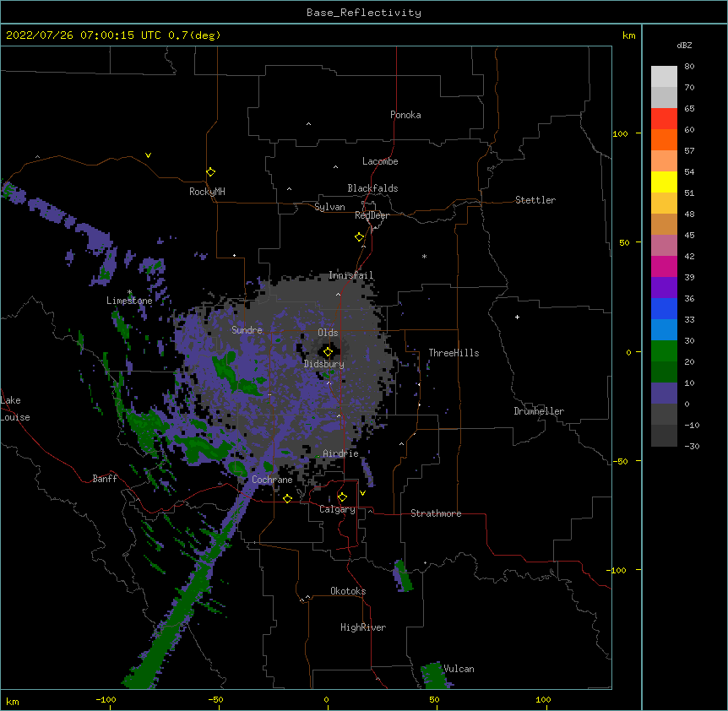This screenshot has width=728, height=711.
Task: Click the yellow marker southeast of Cochrane
Action: pos(287,498)
